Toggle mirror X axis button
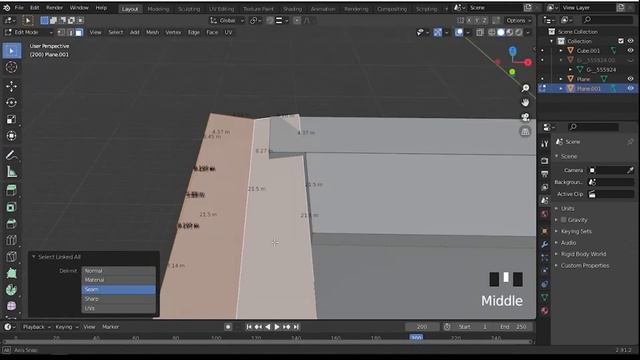Viewport: 640px width, 360px height. tap(469, 20)
